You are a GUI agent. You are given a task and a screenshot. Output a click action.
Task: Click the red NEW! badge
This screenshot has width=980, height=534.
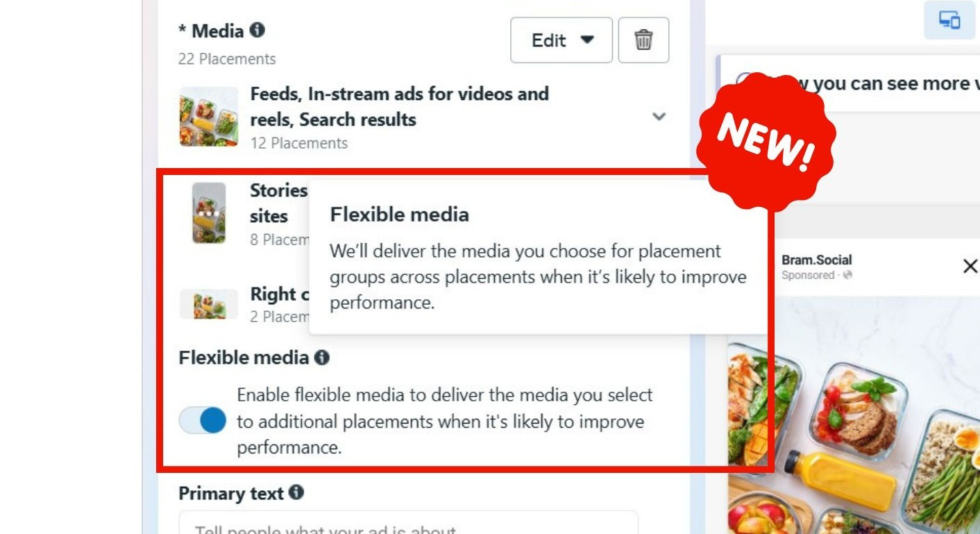point(766,142)
